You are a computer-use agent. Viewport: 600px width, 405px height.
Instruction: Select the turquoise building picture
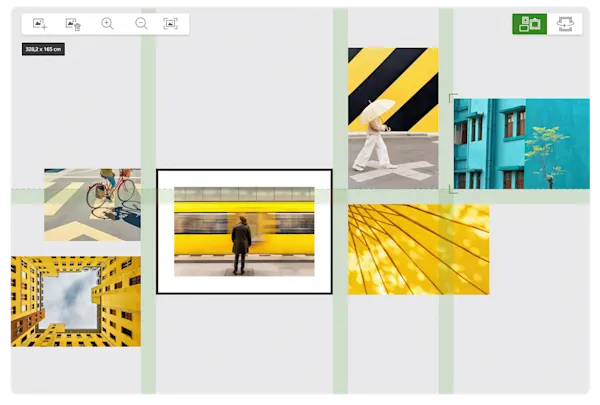point(522,144)
